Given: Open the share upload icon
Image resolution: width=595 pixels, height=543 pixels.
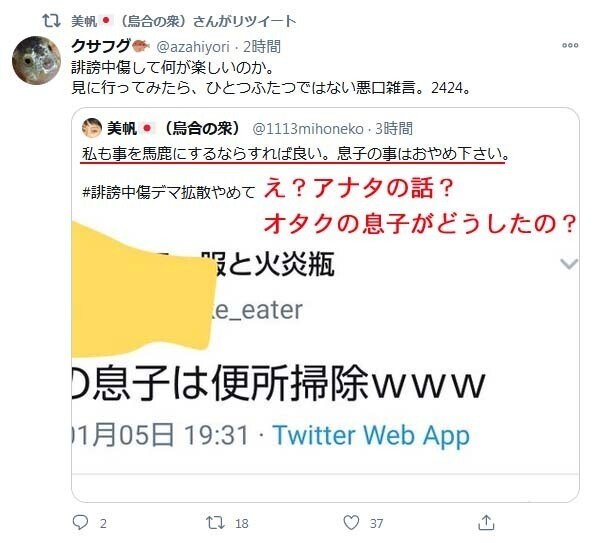Looking at the screenshot, I should coord(486,522).
